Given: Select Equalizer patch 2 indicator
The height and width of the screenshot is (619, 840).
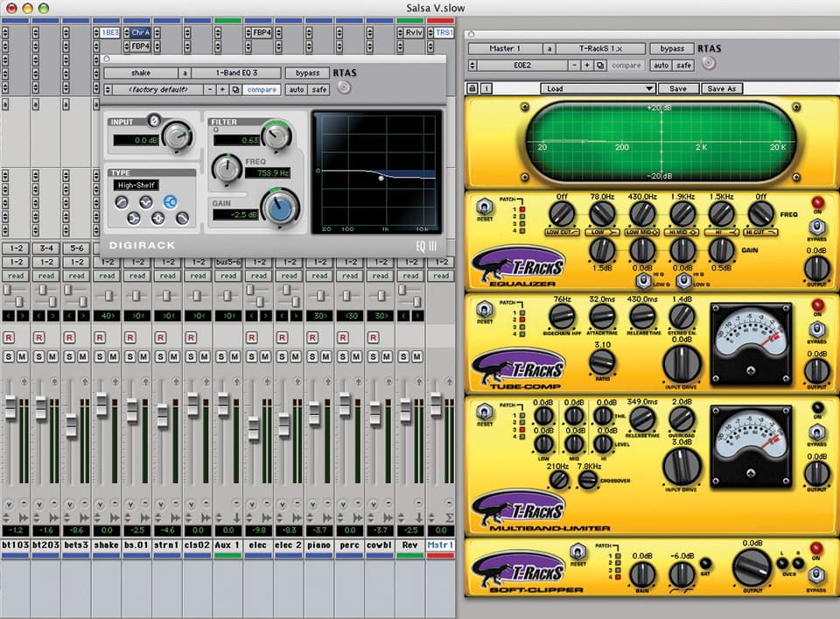Looking at the screenshot, I should (522, 216).
